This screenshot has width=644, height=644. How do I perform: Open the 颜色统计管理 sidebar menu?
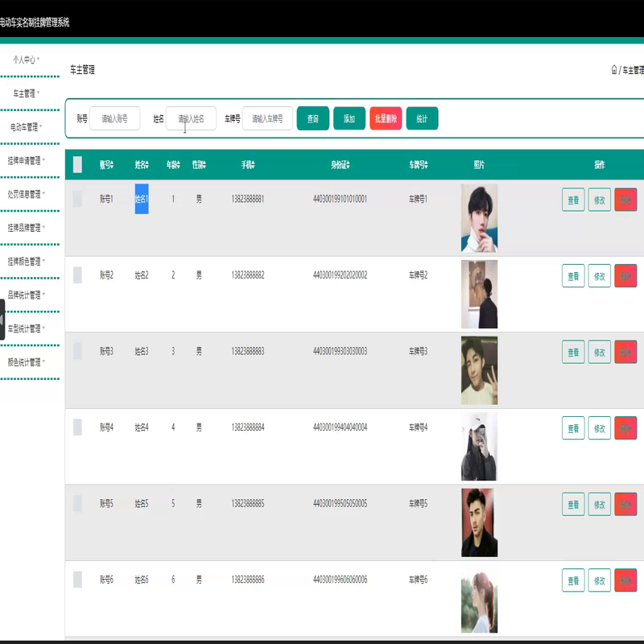27,362
